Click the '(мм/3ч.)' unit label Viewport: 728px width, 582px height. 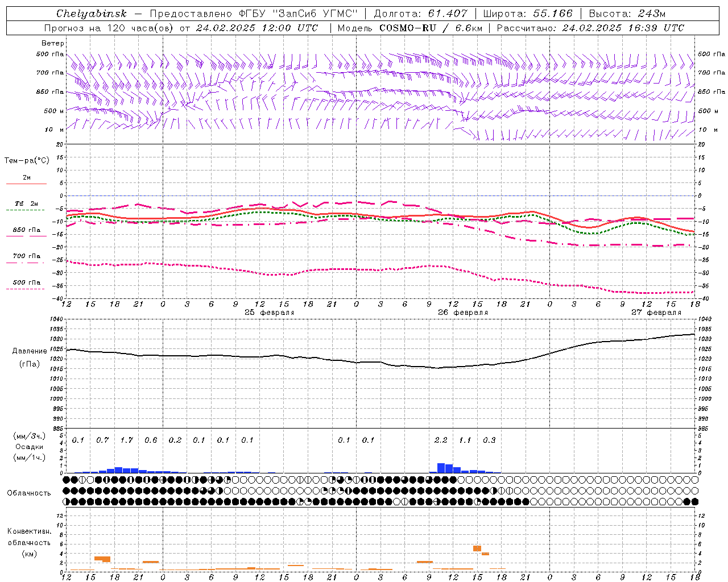[x=30, y=436]
